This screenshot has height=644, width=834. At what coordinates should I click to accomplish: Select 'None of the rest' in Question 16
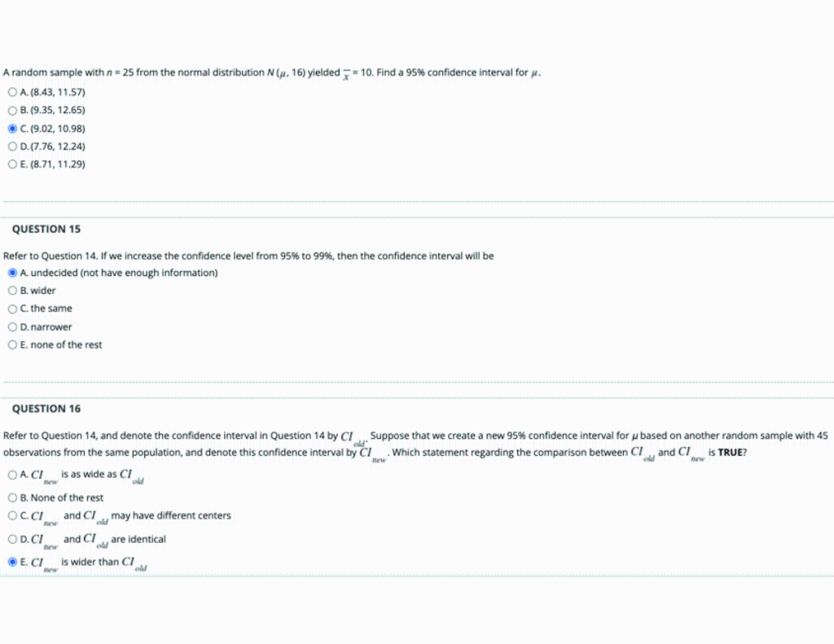13,497
